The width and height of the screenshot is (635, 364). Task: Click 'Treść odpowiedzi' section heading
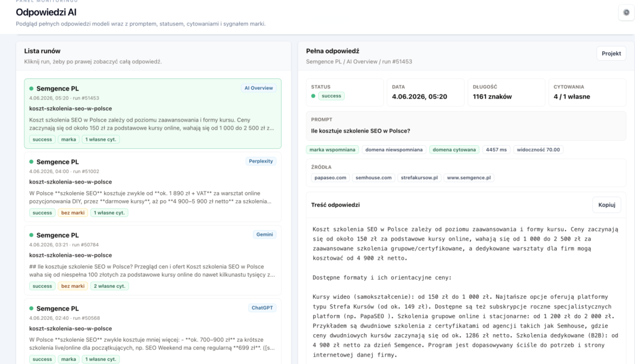click(335, 205)
